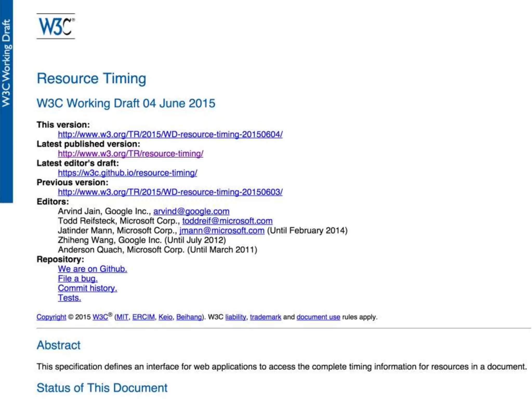The width and height of the screenshot is (532, 399).
Task: Open the latest editor's draft GitHub link
Action: [127, 173]
